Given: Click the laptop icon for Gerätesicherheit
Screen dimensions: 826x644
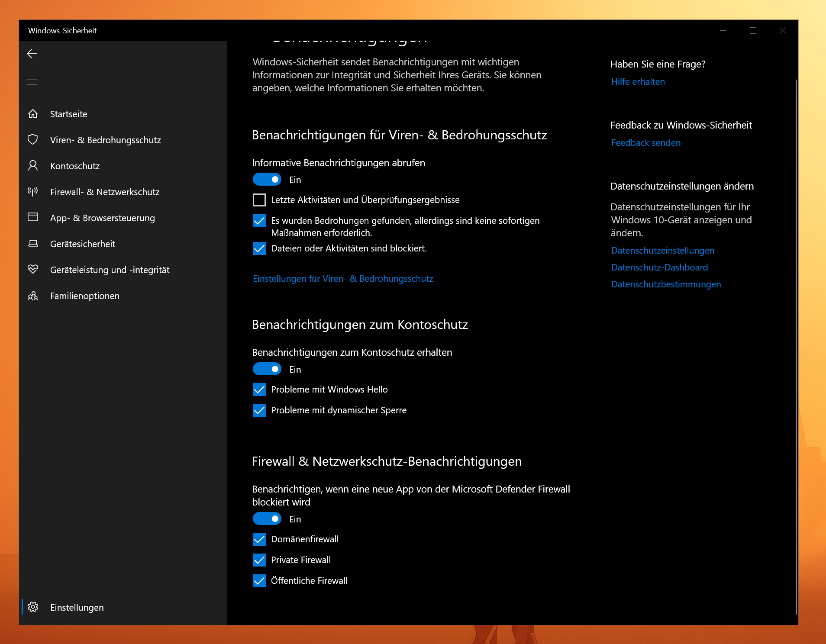Looking at the screenshot, I should coord(33,243).
